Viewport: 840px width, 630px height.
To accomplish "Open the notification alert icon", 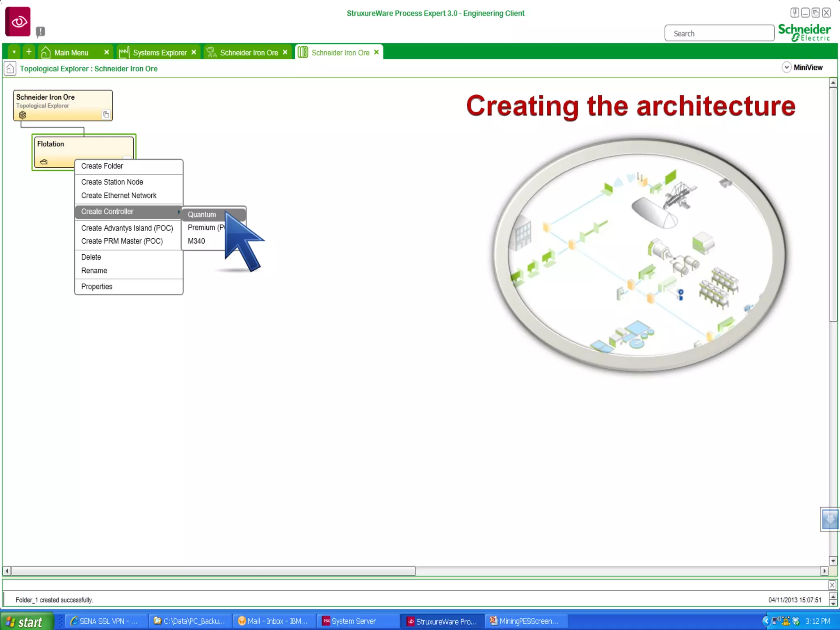I will click(x=40, y=32).
